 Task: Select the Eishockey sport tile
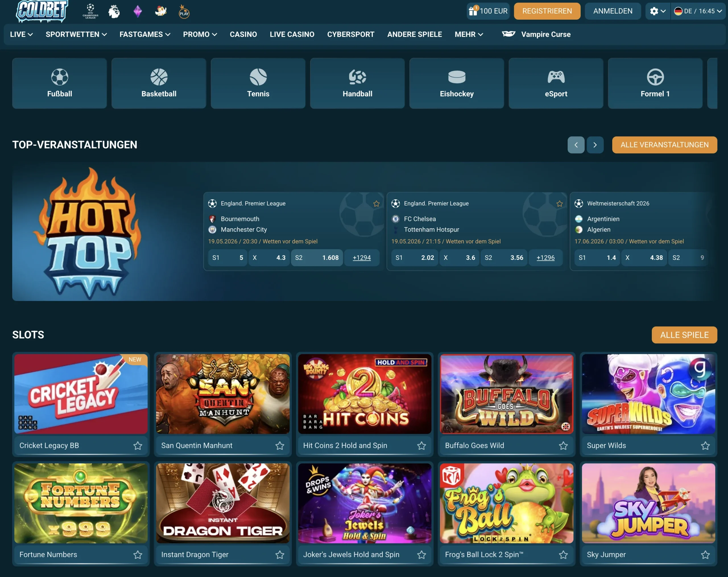pos(456,83)
